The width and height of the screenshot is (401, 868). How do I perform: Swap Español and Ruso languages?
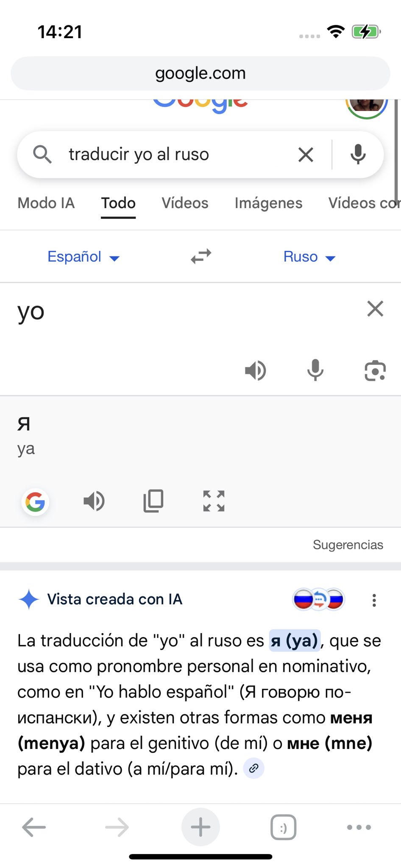[201, 256]
